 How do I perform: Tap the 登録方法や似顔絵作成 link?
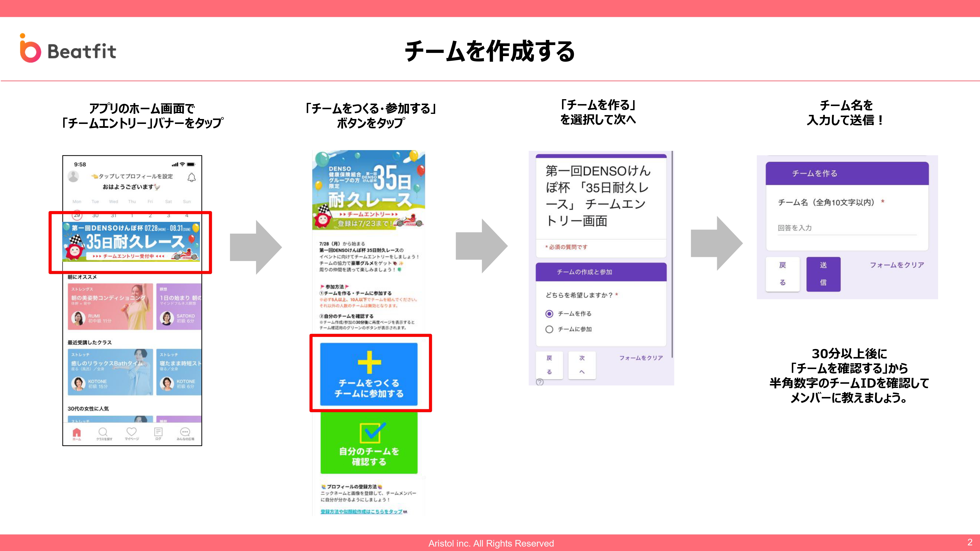[x=361, y=512]
